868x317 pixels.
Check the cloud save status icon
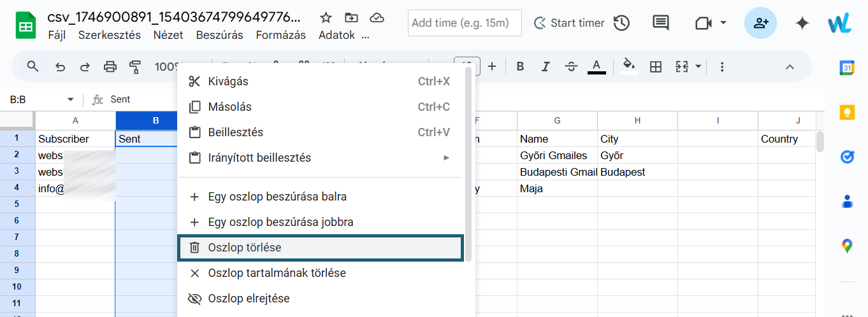coord(377,18)
